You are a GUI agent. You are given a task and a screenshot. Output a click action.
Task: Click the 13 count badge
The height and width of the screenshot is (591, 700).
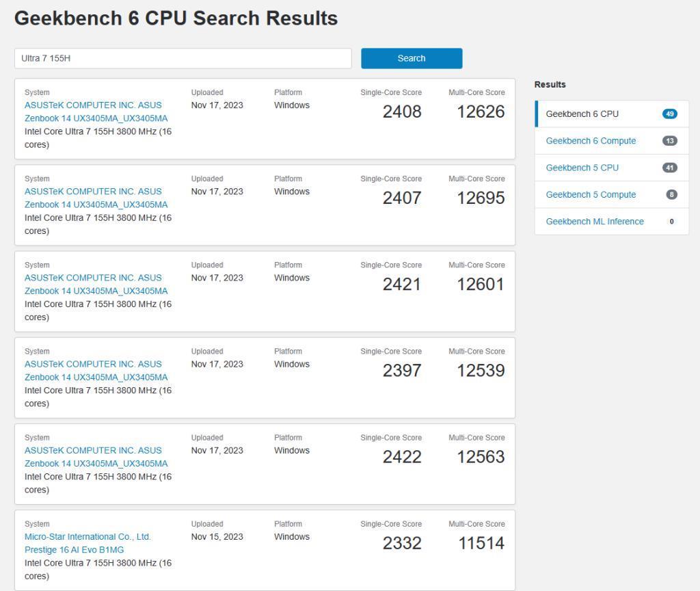(669, 141)
